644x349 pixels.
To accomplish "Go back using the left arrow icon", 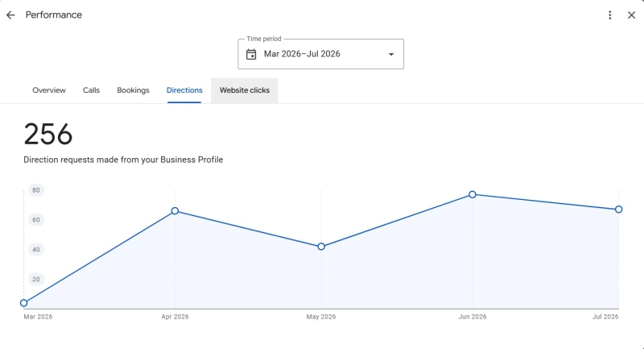I will (10, 15).
